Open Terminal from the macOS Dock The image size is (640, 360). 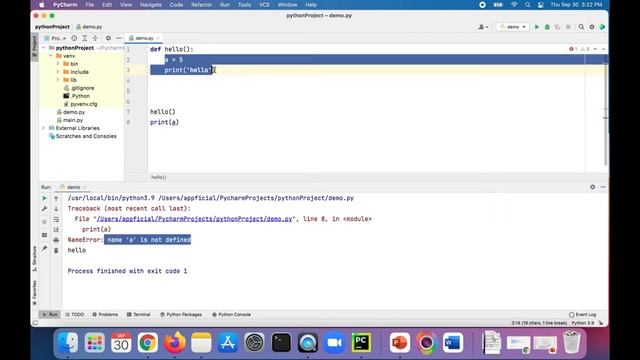(281, 342)
